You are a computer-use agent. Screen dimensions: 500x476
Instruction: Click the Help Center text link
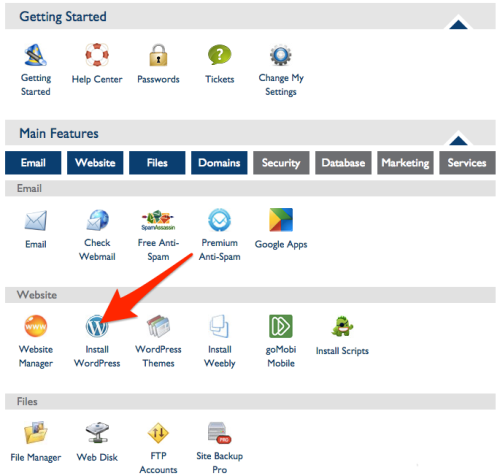[x=97, y=79]
